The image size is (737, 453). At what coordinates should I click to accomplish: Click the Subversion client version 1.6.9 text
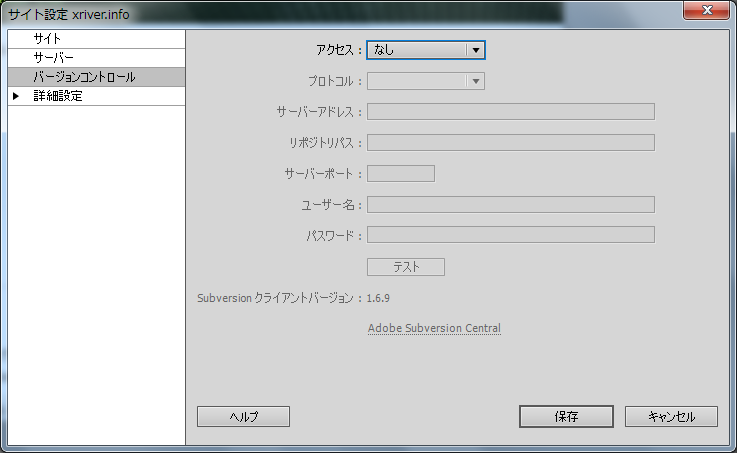tap(378, 297)
